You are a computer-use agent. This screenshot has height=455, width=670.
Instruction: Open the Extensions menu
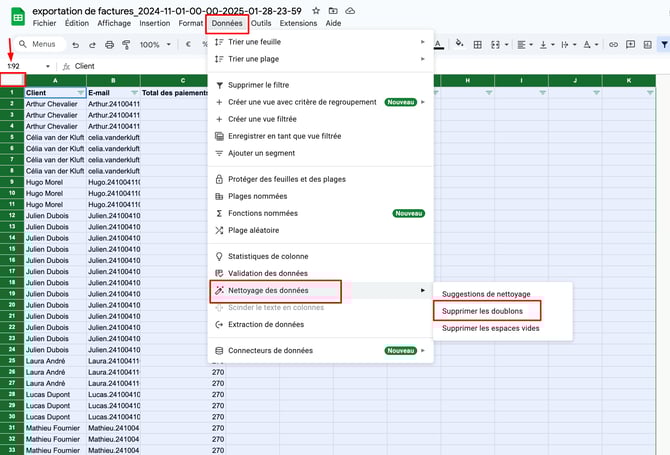coord(298,22)
